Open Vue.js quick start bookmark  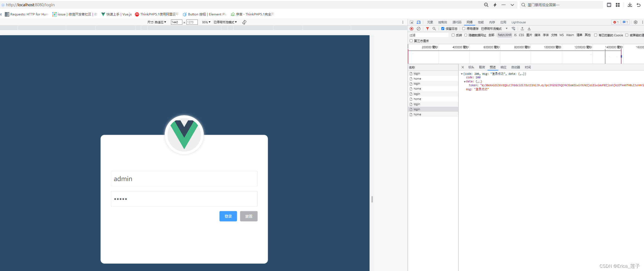(116, 14)
